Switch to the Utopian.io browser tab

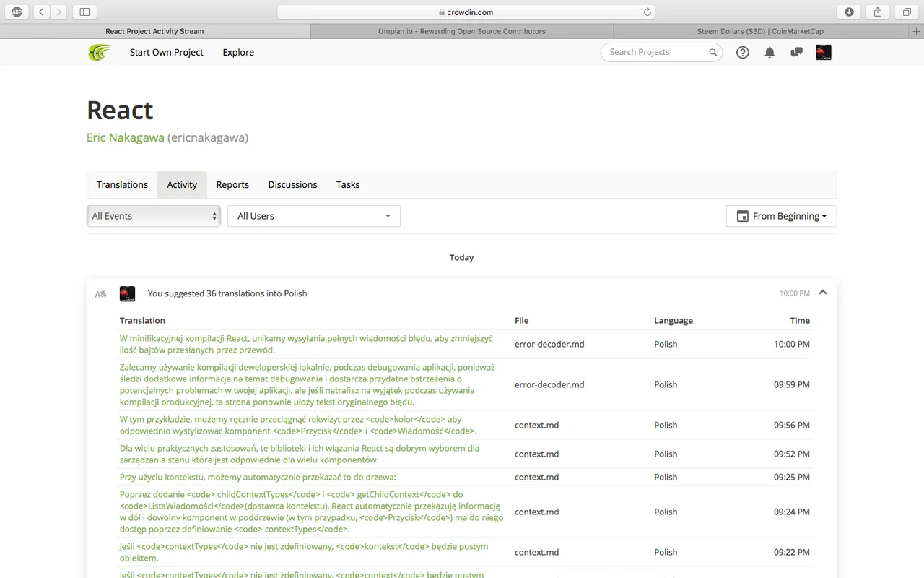click(462, 31)
